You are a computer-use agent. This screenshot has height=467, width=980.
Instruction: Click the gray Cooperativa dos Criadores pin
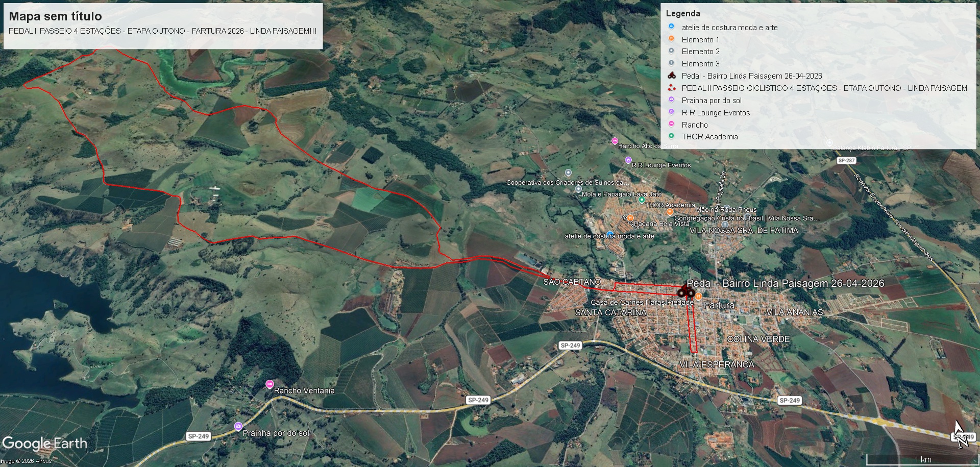pyautogui.click(x=568, y=173)
